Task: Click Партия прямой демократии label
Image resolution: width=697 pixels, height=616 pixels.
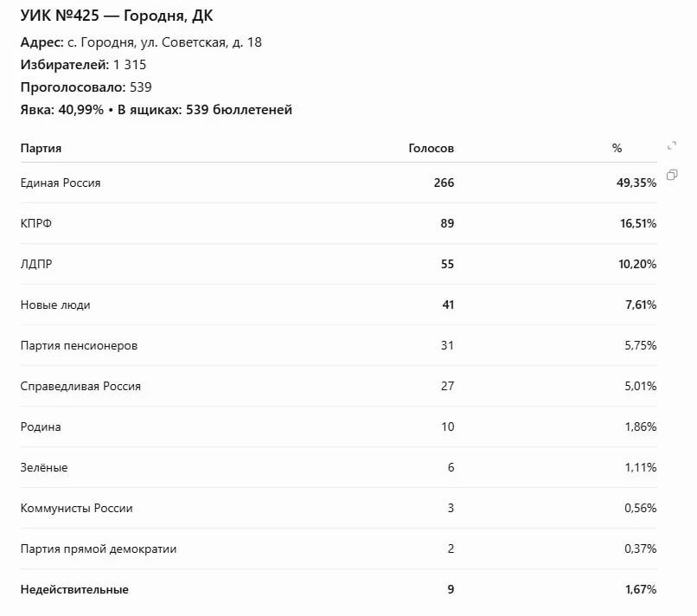Action: point(99,549)
